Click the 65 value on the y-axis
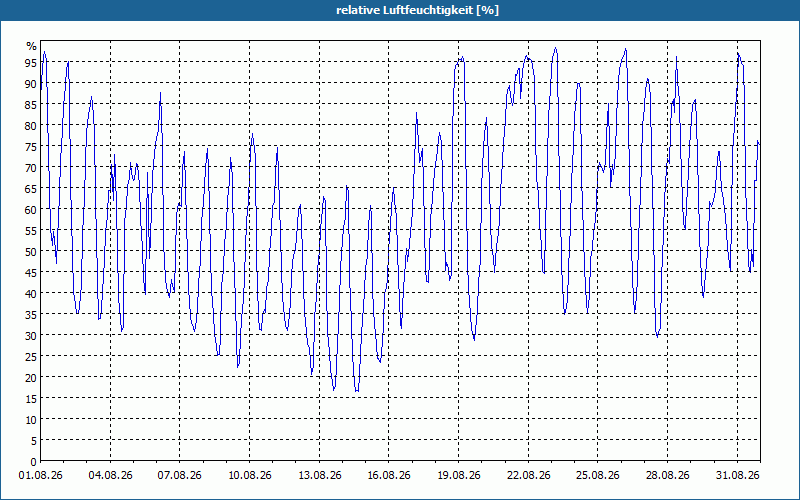 point(31,189)
